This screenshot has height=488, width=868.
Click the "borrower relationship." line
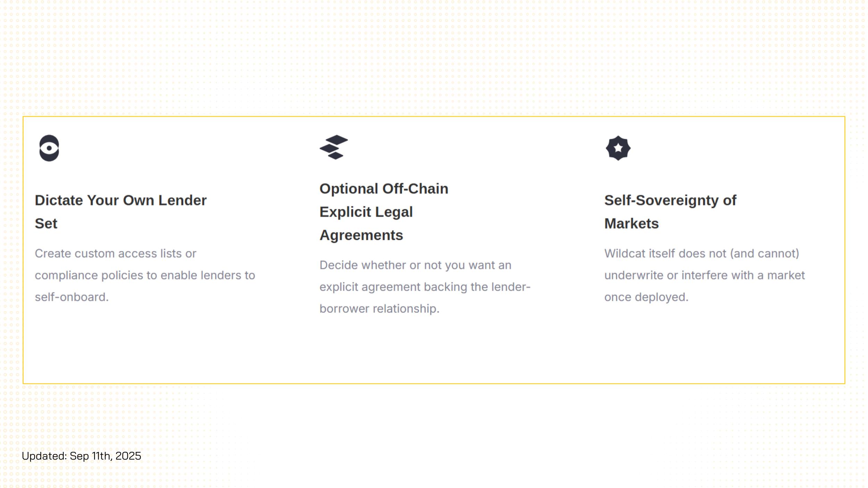(x=379, y=309)
